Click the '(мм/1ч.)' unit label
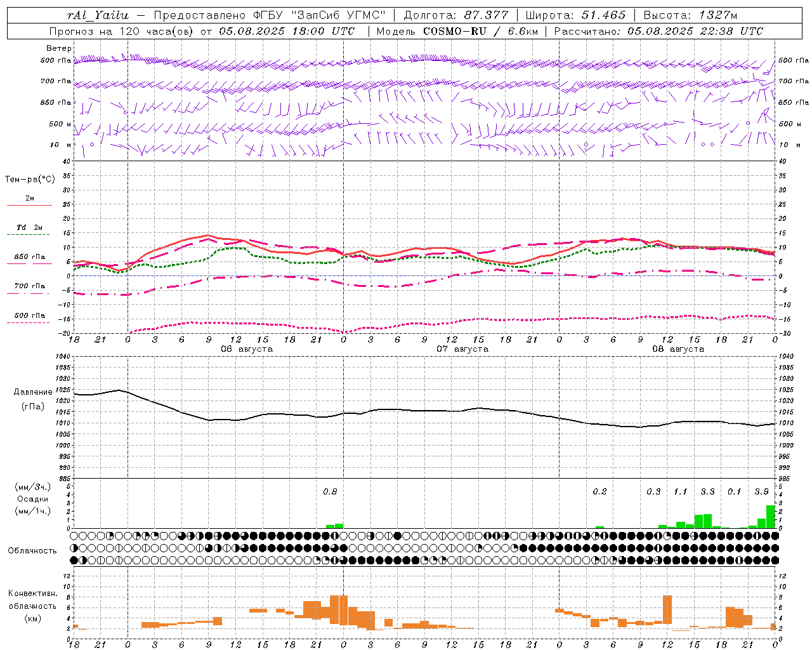Screen dimensions: 812x650 [x=32, y=511]
